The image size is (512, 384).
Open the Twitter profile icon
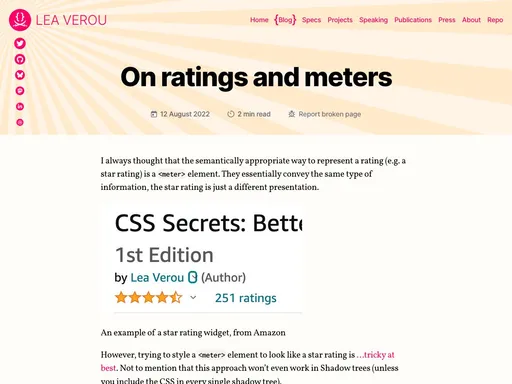[x=20, y=43]
